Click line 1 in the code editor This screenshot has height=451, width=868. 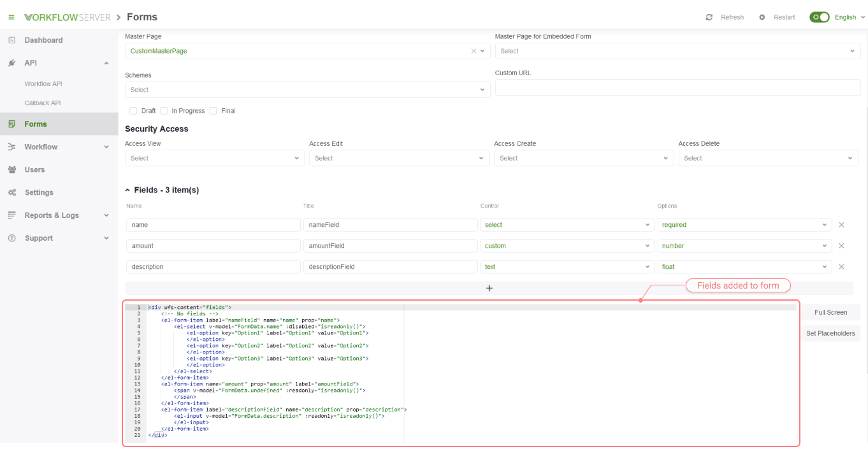click(472, 308)
